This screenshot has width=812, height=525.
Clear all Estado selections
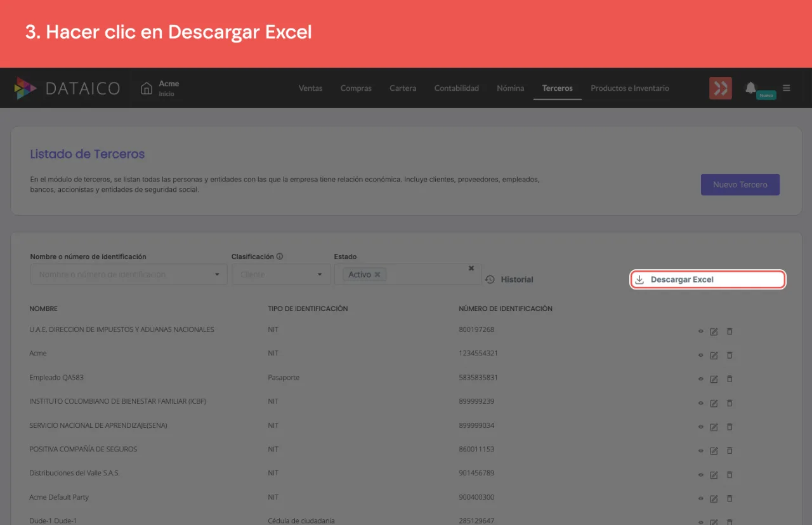click(471, 269)
